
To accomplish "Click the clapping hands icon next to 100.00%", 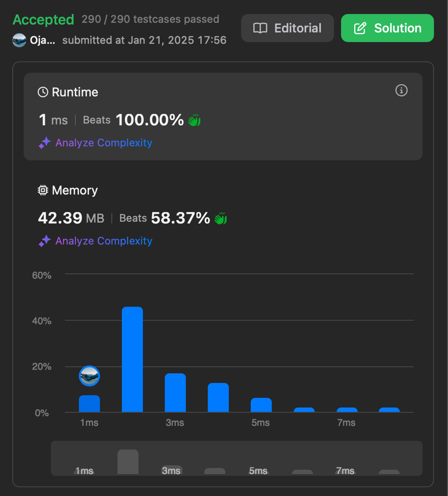I will pyautogui.click(x=194, y=120).
